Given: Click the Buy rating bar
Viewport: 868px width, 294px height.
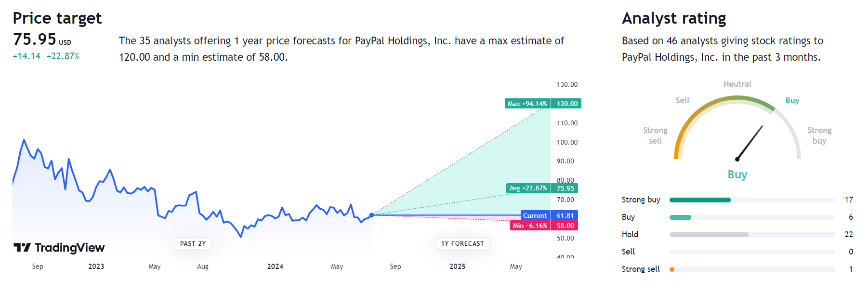Looking at the screenshot, I should click(x=752, y=217).
